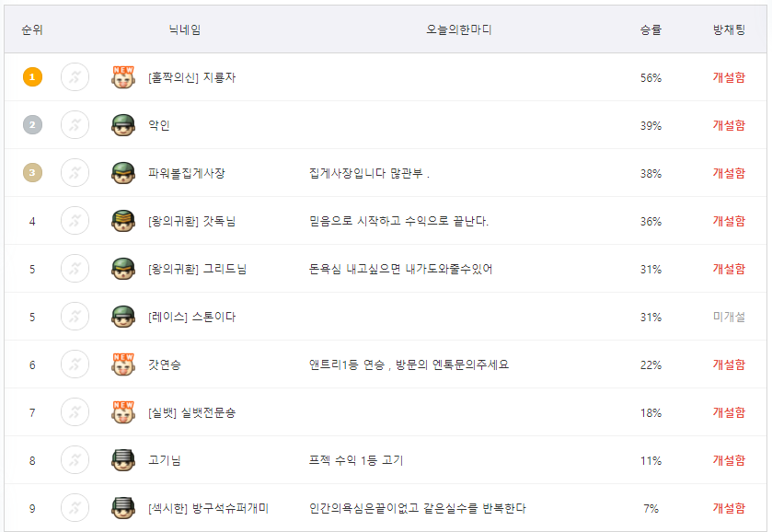Open the 개설함 chat room of 지룡자
The height and width of the screenshot is (532, 772).
point(729,77)
